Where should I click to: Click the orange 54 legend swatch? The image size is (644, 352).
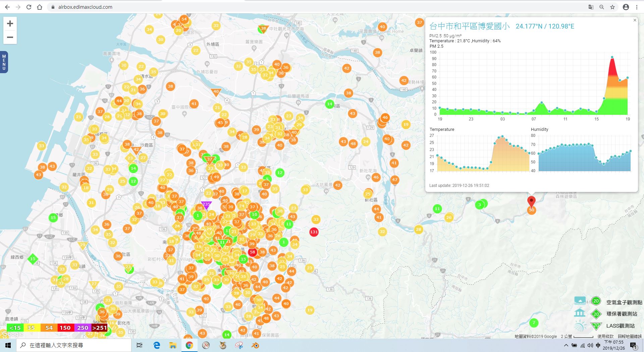pos(49,328)
